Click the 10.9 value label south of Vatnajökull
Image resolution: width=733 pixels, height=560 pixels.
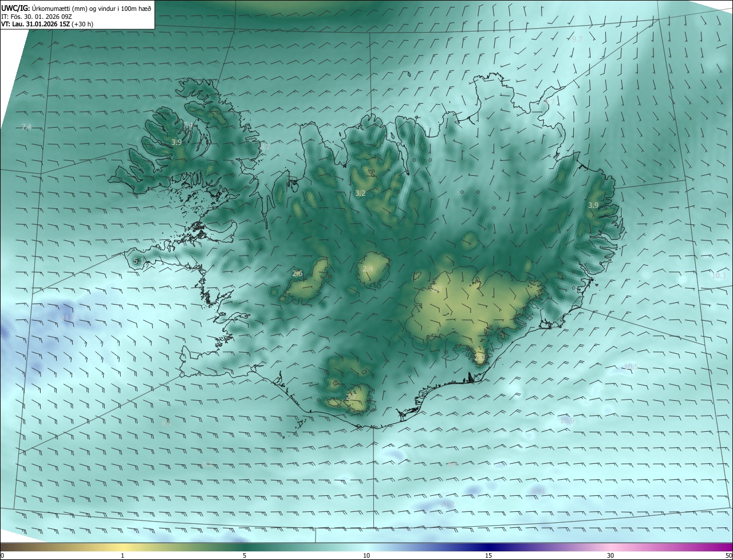click(567, 421)
